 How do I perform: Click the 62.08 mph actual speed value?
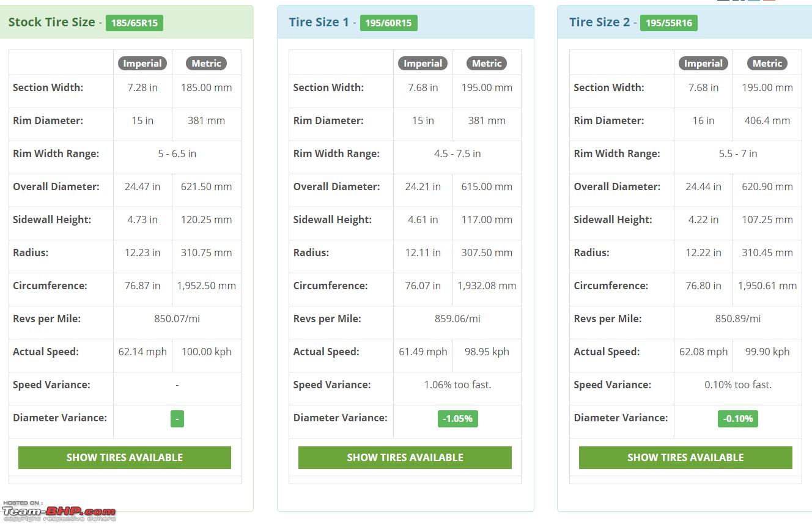[703, 352]
